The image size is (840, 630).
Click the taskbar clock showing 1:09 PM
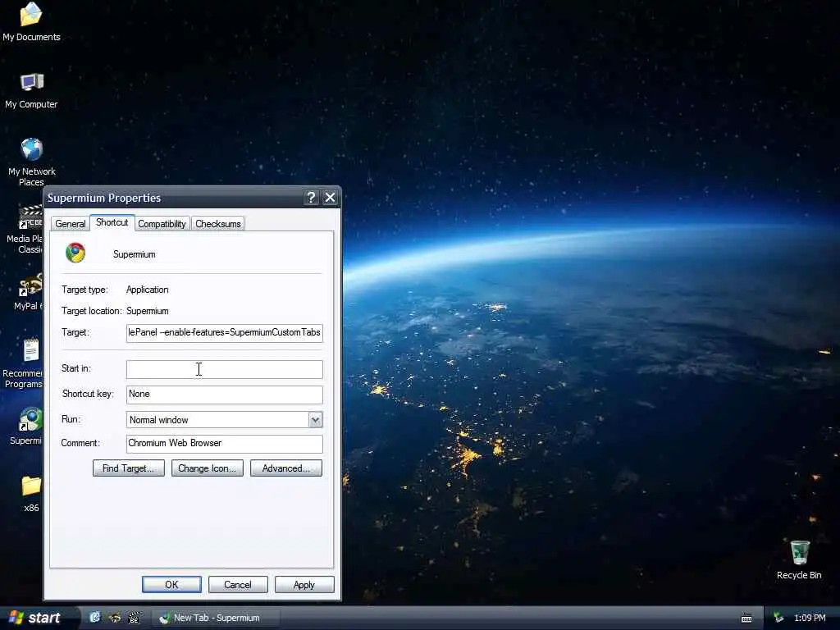click(810, 618)
